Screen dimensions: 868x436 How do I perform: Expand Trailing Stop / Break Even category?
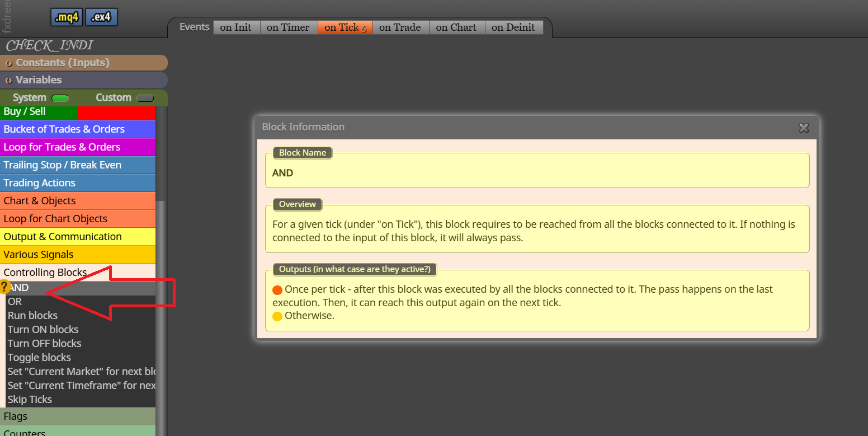(78, 165)
